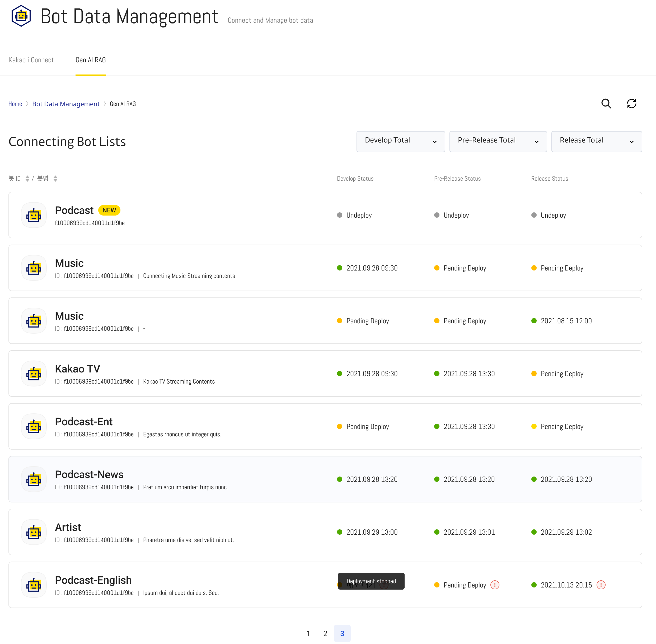Click the robot icon in the Kakao TV row
This screenshot has height=644, width=656.
34,374
